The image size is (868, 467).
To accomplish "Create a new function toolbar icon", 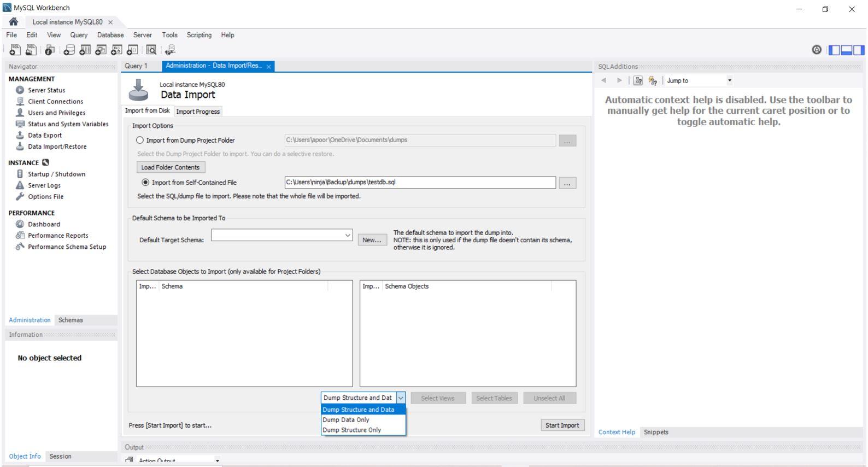I will tap(132, 50).
